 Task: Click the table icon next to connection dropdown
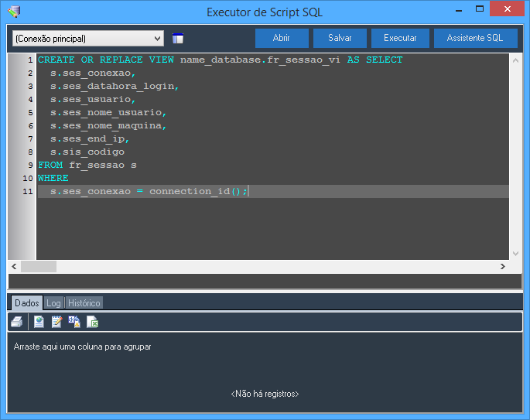178,39
